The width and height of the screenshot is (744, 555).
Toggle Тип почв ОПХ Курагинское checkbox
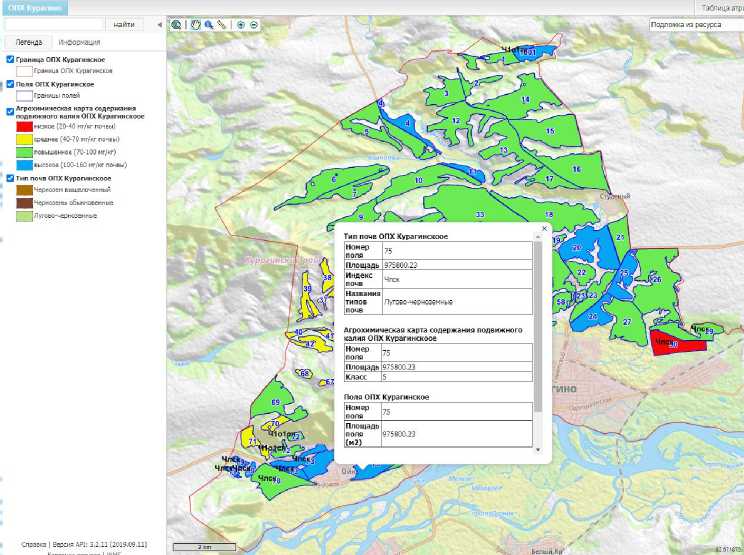pyautogui.click(x=10, y=178)
